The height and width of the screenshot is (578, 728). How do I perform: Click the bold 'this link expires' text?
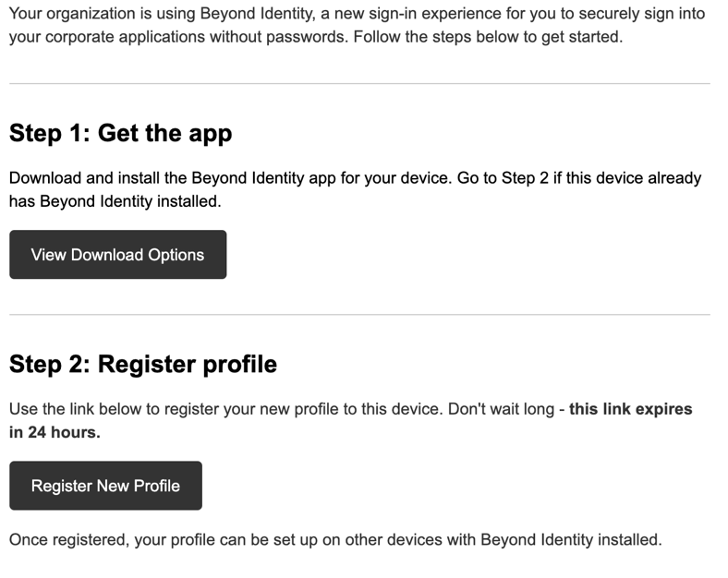[x=630, y=409]
